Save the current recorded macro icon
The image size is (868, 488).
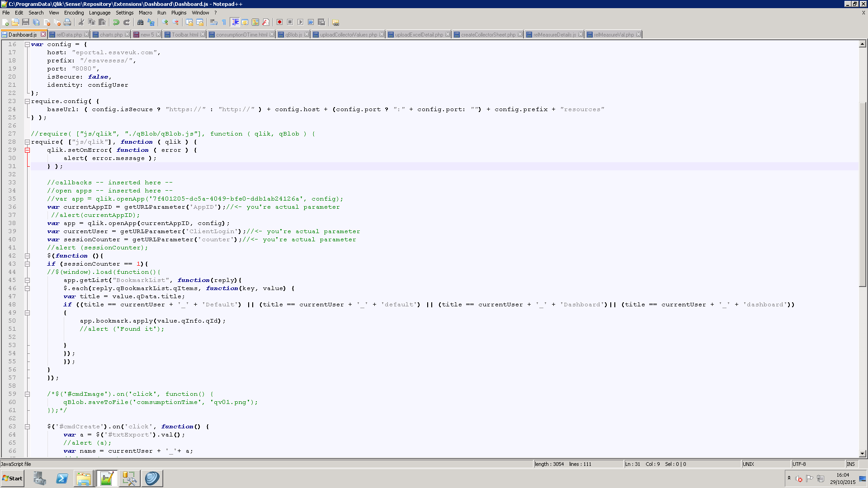[321, 22]
